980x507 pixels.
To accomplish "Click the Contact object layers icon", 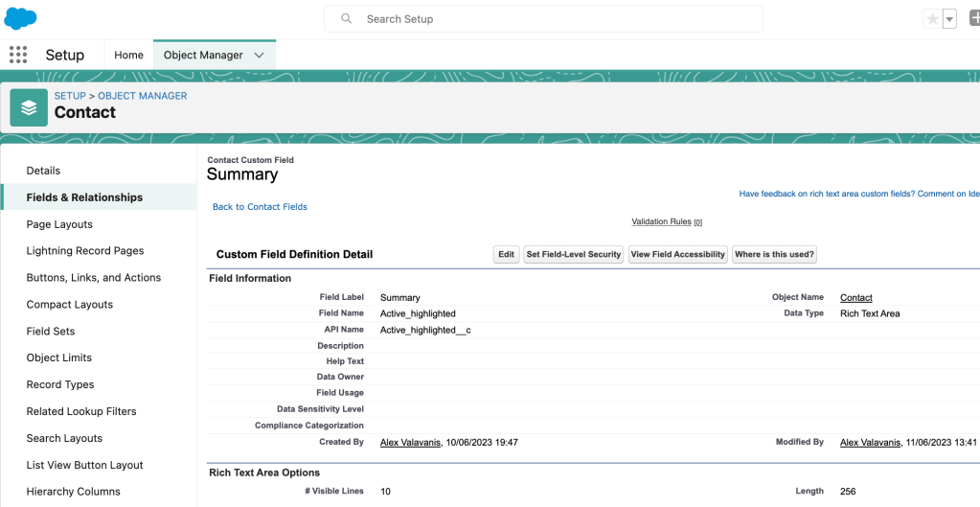I will click(29, 107).
